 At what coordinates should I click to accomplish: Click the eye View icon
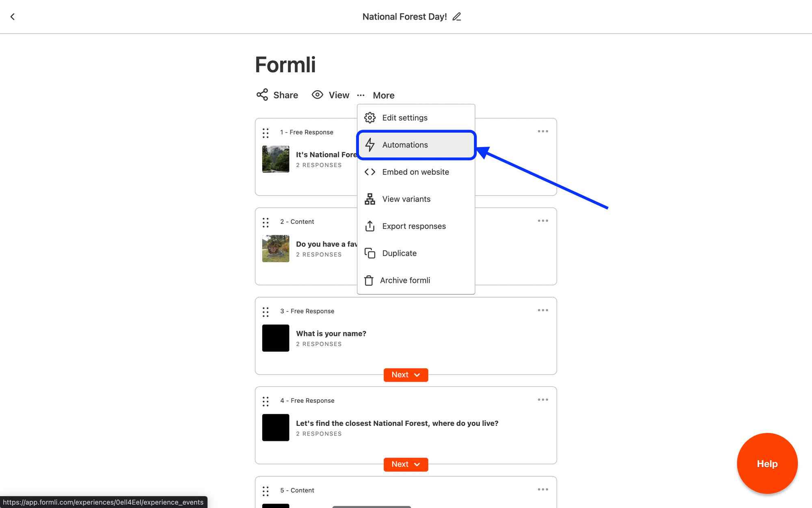(317, 95)
